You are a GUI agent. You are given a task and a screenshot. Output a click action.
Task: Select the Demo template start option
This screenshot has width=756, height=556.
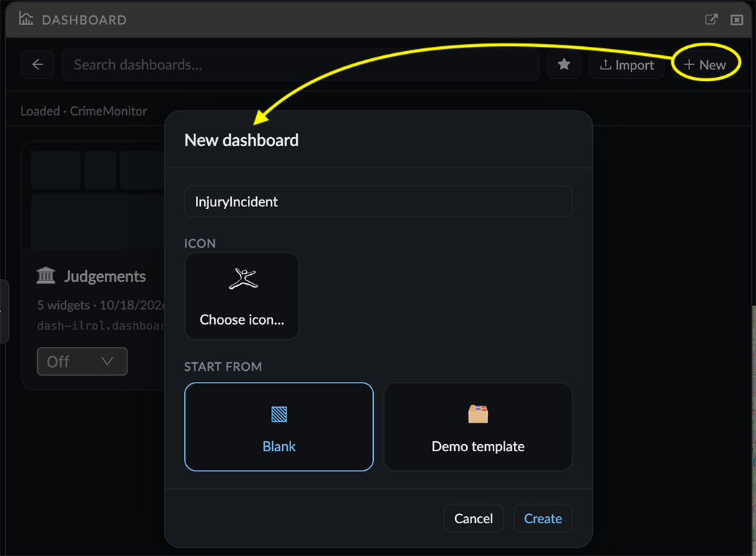478,427
